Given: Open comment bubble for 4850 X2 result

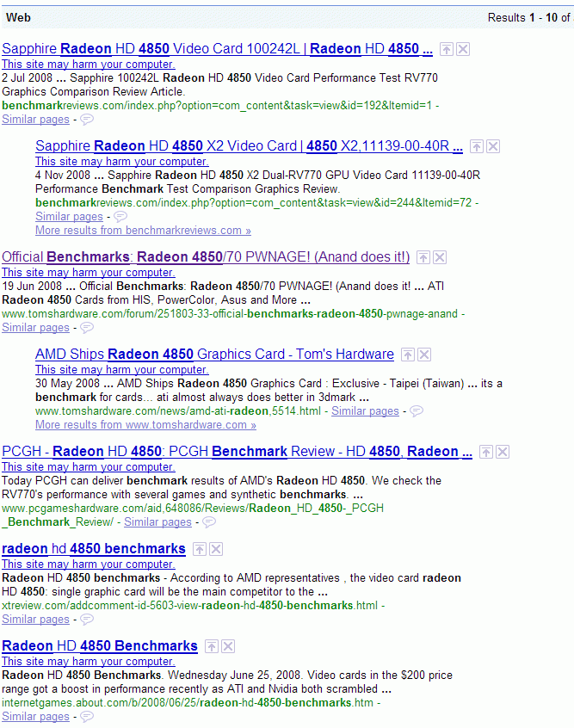Looking at the screenshot, I should [120, 217].
